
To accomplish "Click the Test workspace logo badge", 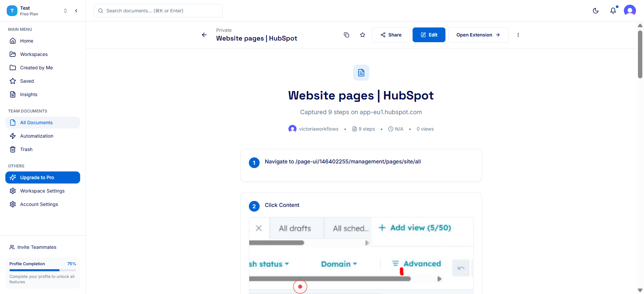I will [12, 11].
